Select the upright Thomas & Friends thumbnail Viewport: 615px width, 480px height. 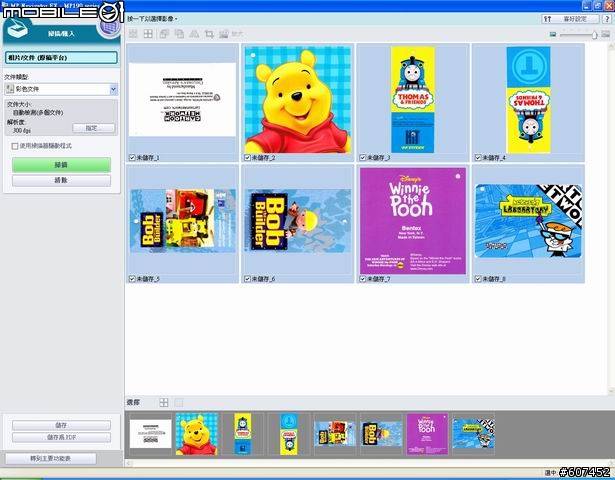[413, 100]
